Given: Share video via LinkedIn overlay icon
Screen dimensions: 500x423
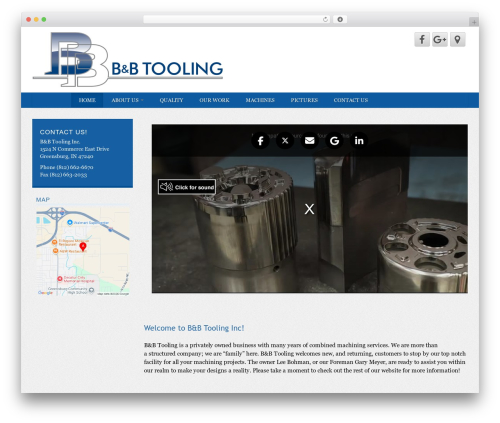Looking at the screenshot, I should coord(359,141).
